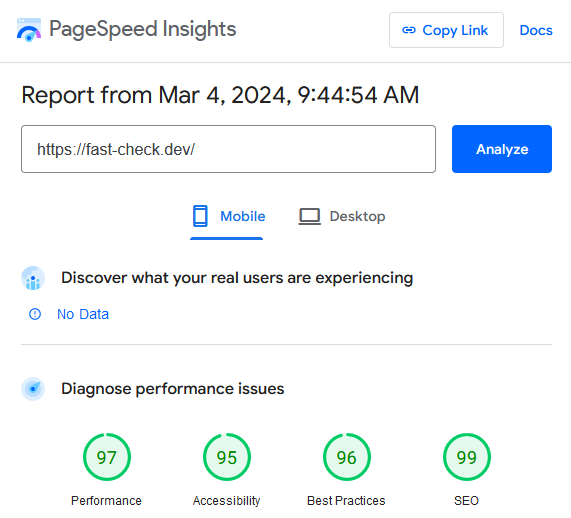Click the real users experience section icon

[x=33, y=278]
